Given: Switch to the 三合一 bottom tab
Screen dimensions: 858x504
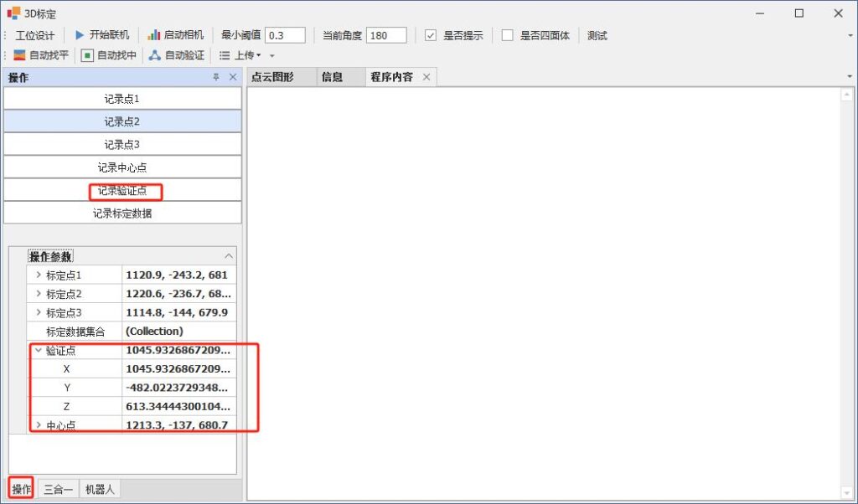Looking at the screenshot, I should point(58,489).
